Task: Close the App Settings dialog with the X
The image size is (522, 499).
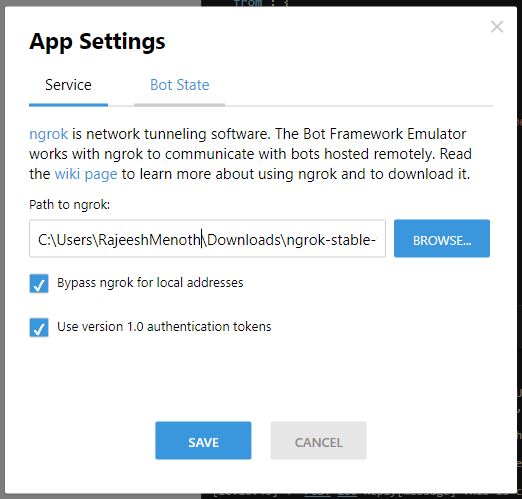Action: (x=497, y=27)
